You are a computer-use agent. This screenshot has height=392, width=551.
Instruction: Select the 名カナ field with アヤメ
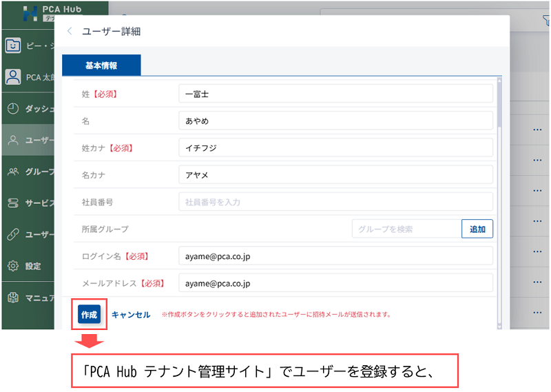click(335, 175)
